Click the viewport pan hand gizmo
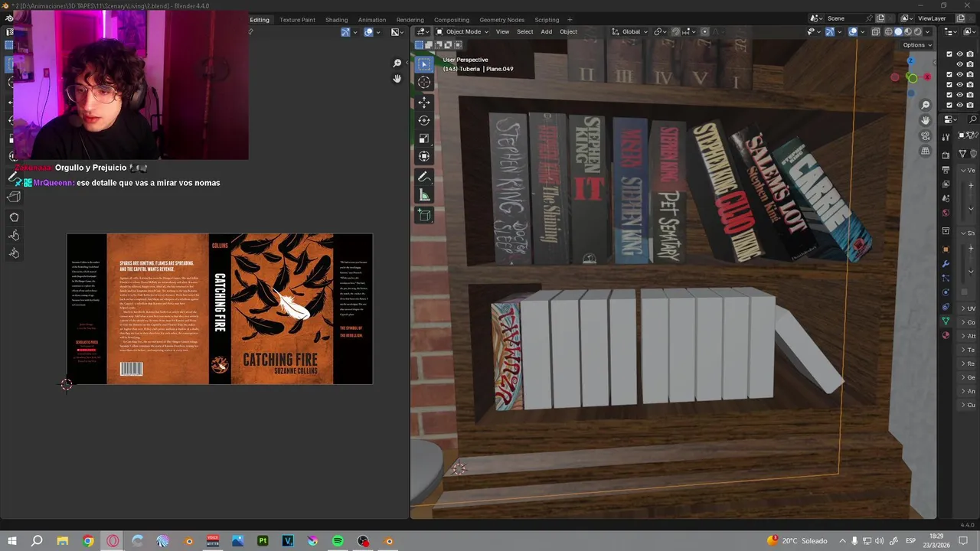Screen dimensions: 980x551 tap(926, 120)
